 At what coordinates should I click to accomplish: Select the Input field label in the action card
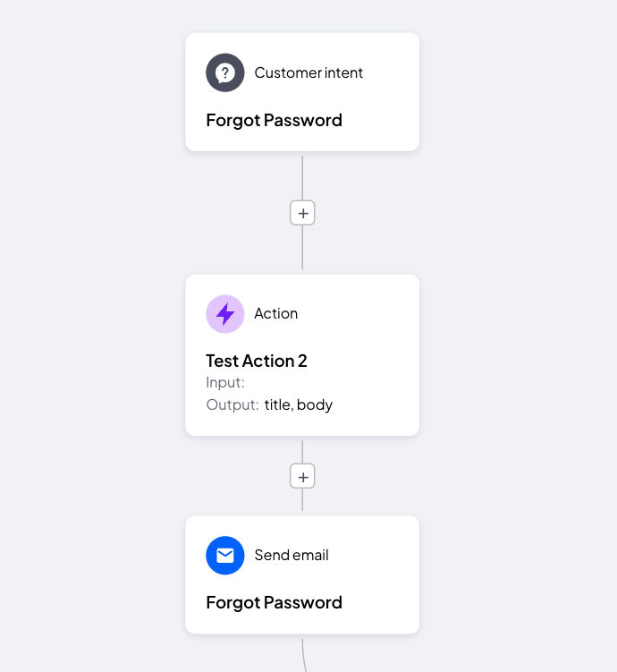(x=225, y=382)
